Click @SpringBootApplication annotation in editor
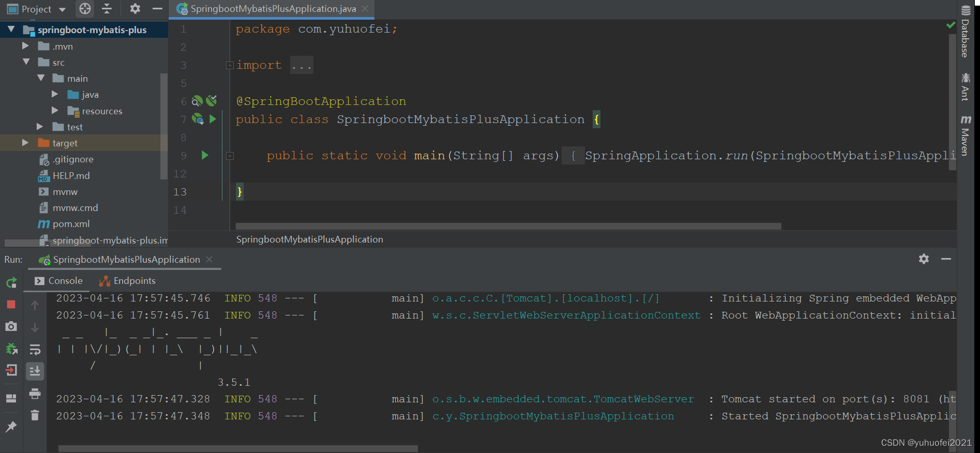The height and width of the screenshot is (453, 980). 321,101
